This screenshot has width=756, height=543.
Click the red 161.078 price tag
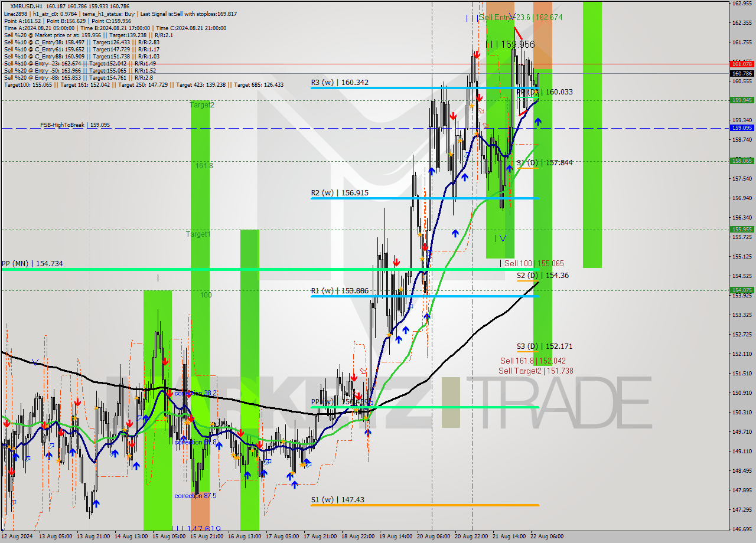pos(741,64)
